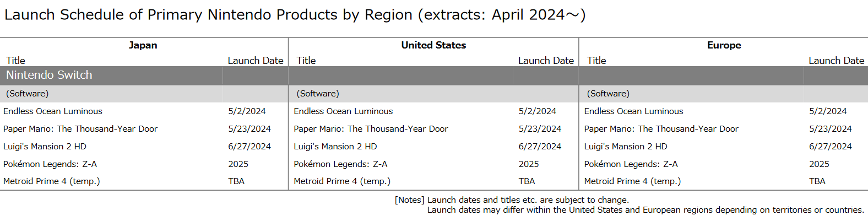Screen dimensions: 868x221
Task: Click the 2025 launch date under Japan
Action: (238, 164)
